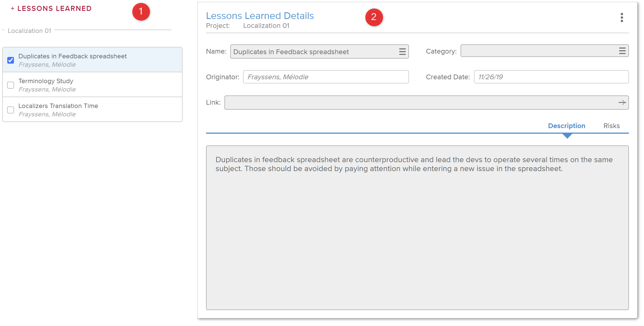
Task: Click the plus icon beside Lessons Learned
Action: pyautogui.click(x=13, y=9)
